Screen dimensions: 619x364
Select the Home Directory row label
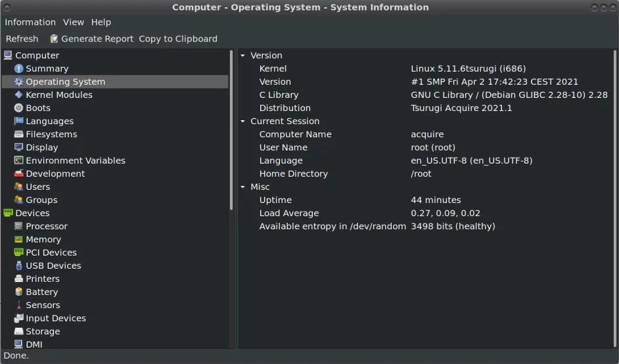pyautogui.click(x=294, y=173)
